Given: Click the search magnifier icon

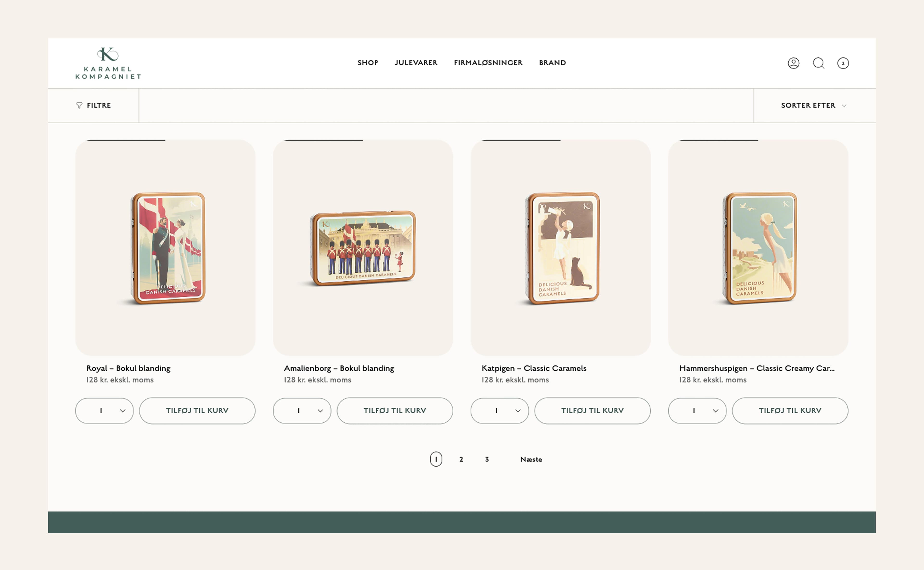Looking at the screenshot, I should 818,63.
